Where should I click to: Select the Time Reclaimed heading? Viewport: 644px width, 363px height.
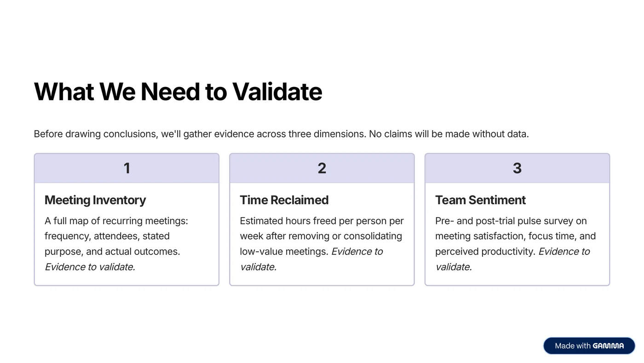pos(284,200)
